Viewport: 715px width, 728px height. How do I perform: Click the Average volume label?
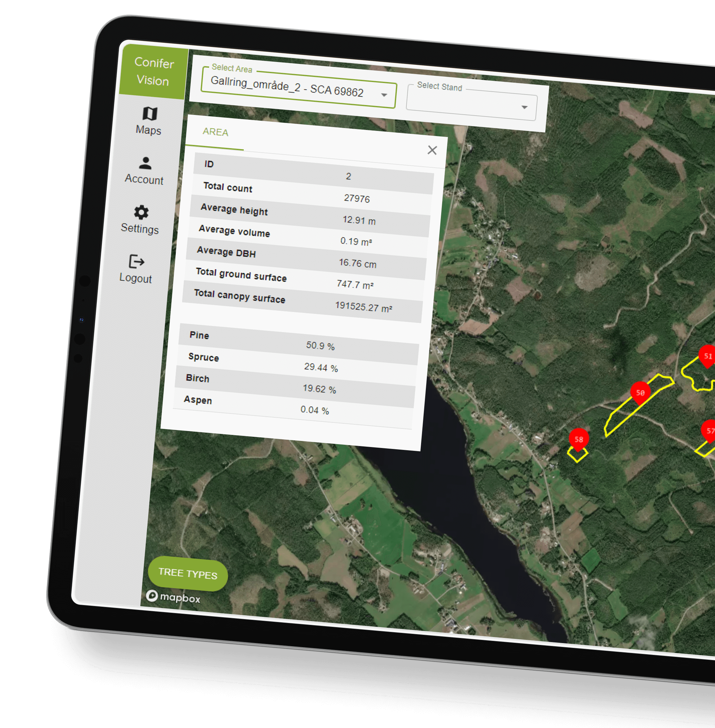click(x=234, y=231)
